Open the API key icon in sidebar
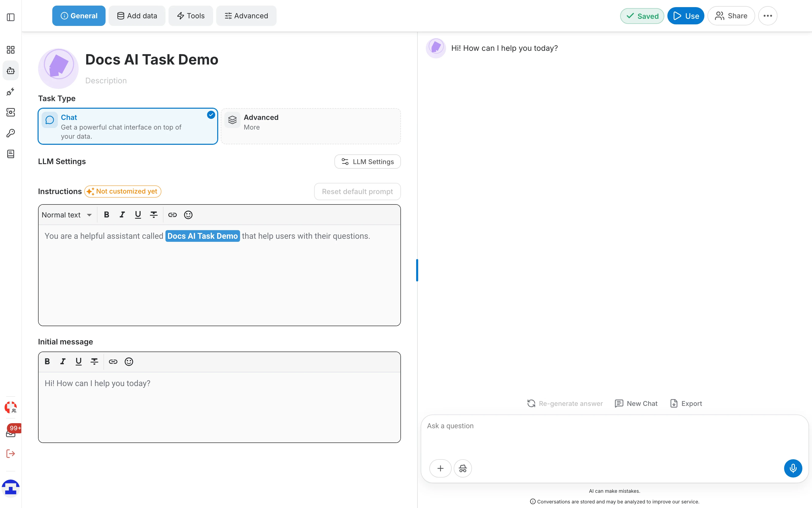The image size is (812, 508). pyautogui.click(x=11, y=133)
